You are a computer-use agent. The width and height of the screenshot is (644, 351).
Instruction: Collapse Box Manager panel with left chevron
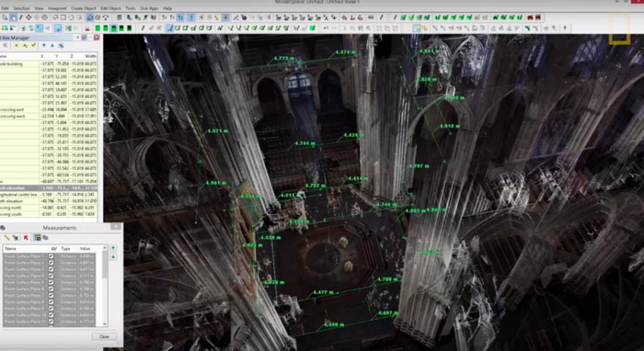tap(77, 37)
